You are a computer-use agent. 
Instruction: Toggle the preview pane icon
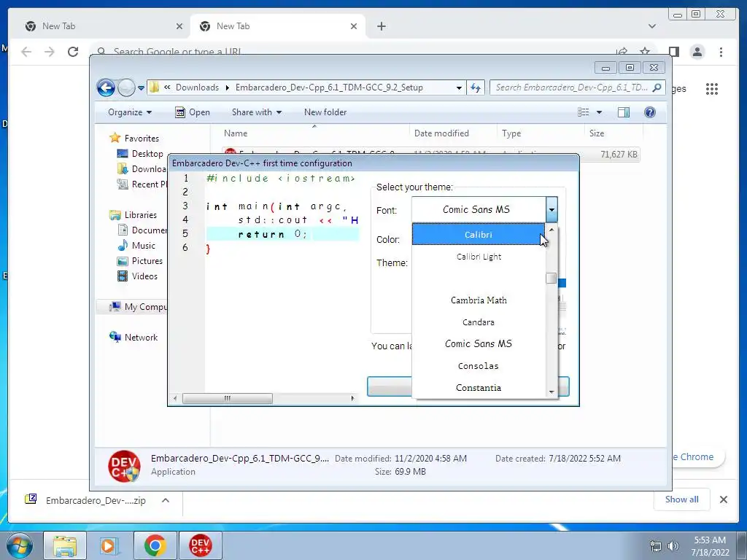(624, 112)
